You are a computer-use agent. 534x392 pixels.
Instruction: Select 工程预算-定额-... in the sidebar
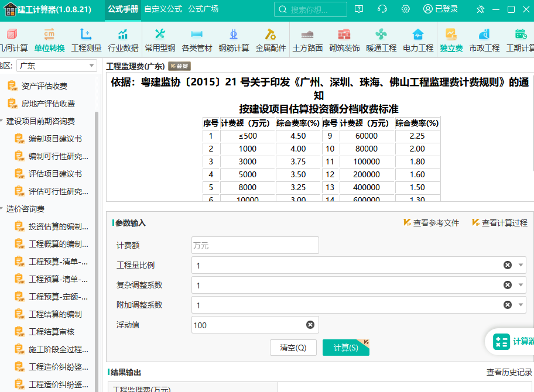click(58, 297)
